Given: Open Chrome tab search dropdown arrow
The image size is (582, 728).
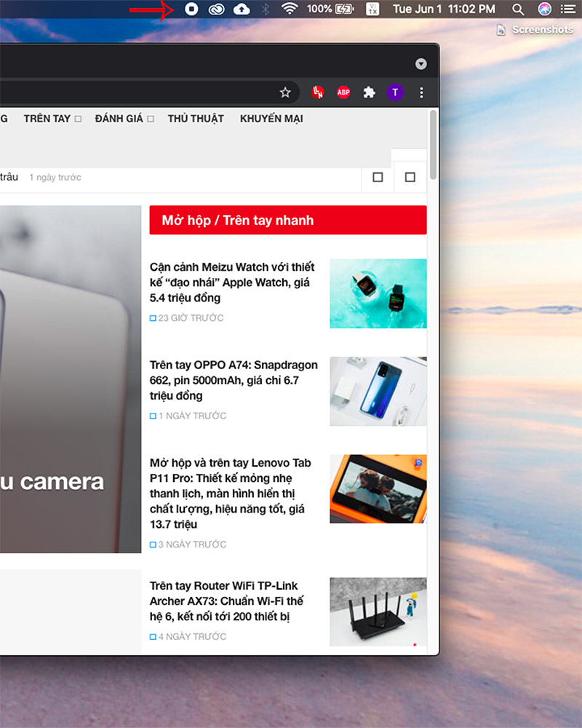Looking at the screenshot, I should point(421,63).
